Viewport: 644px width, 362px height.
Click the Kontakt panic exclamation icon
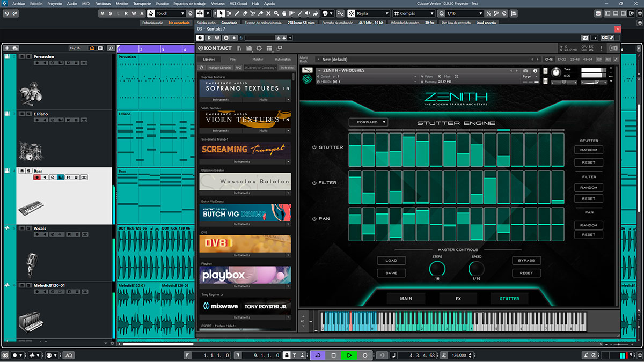point(602,48)
